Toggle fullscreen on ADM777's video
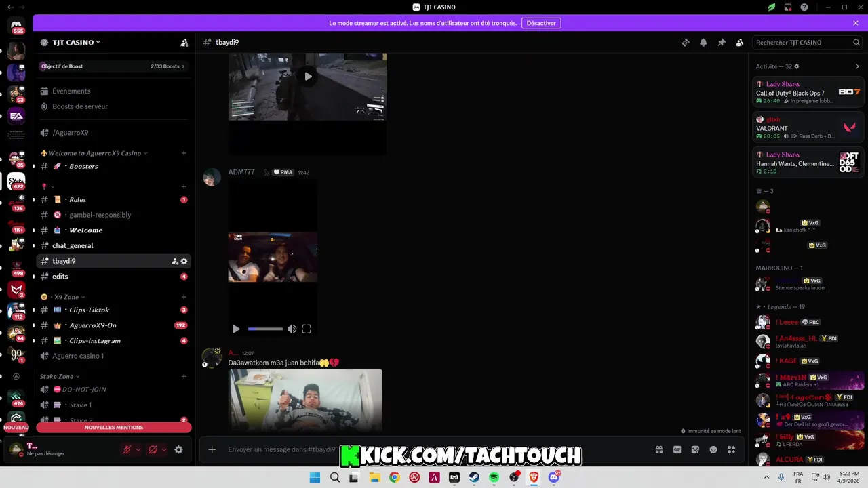The image size is (868, 488). [x=307, y=329]
